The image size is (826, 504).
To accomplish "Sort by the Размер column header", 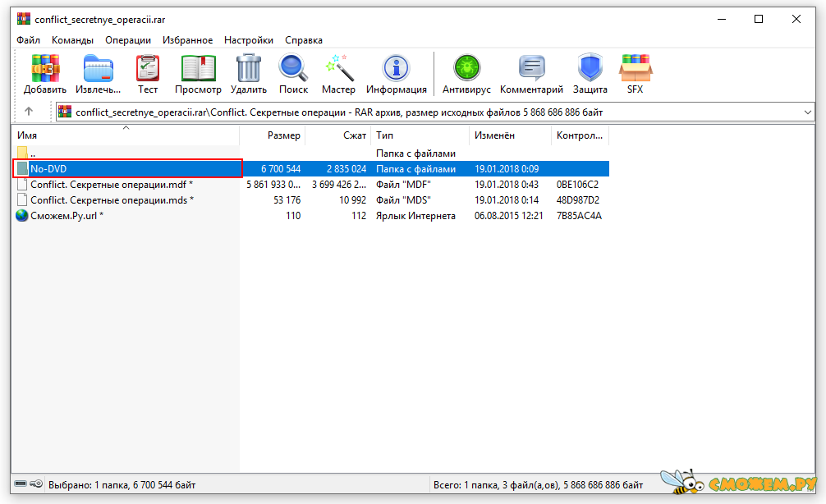I will (273, 135).
